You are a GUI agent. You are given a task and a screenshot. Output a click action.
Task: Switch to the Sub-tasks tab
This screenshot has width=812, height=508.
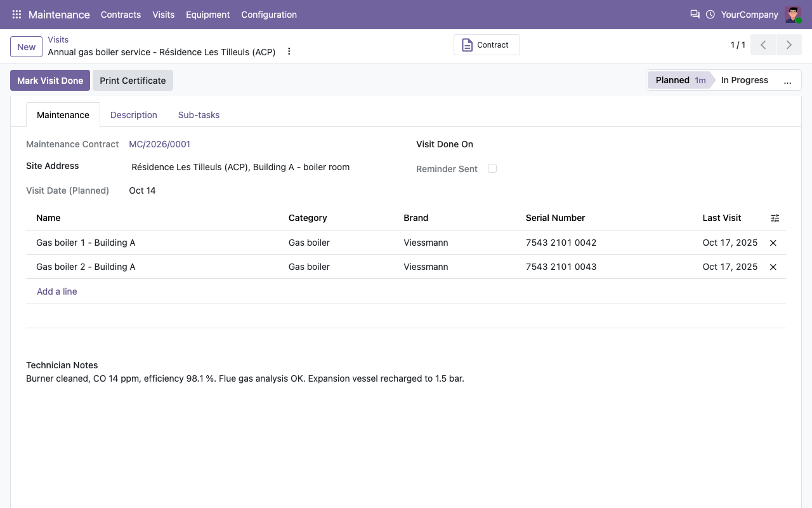[x=199, y=115]
